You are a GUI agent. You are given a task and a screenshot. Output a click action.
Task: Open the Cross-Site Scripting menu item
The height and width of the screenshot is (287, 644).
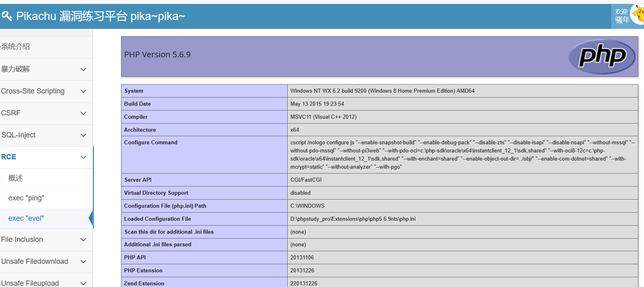click(x=46, y=91)
